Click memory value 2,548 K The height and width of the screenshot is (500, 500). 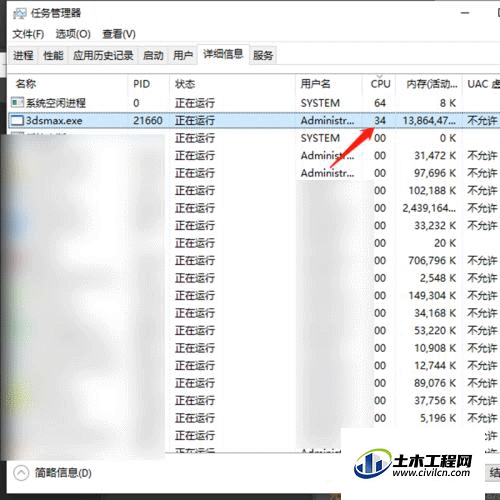tap(438, 278)
